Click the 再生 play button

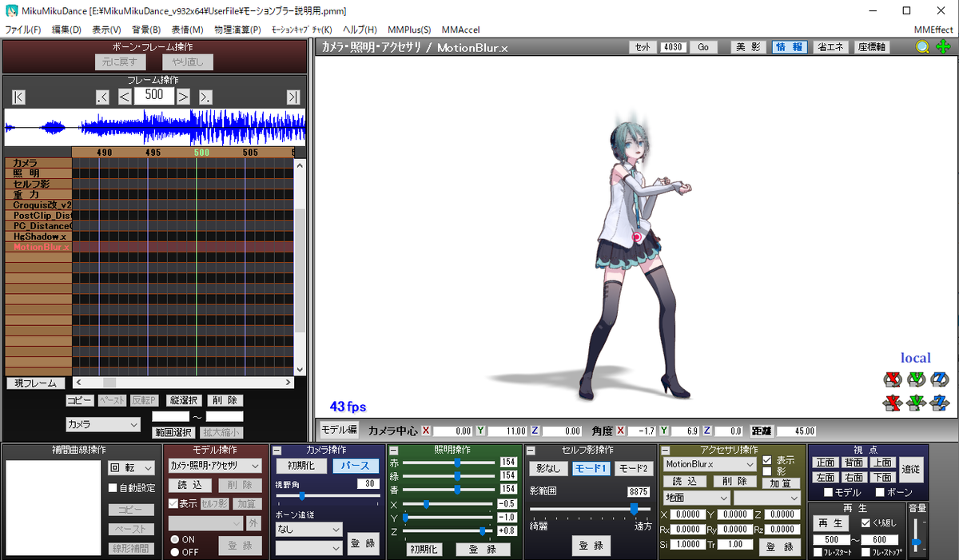coord(830,522)
